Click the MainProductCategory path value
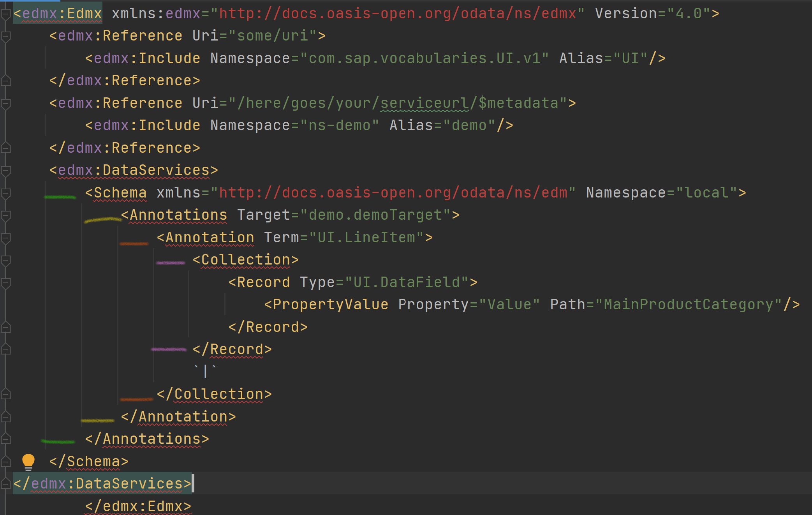 coord(688,305)
